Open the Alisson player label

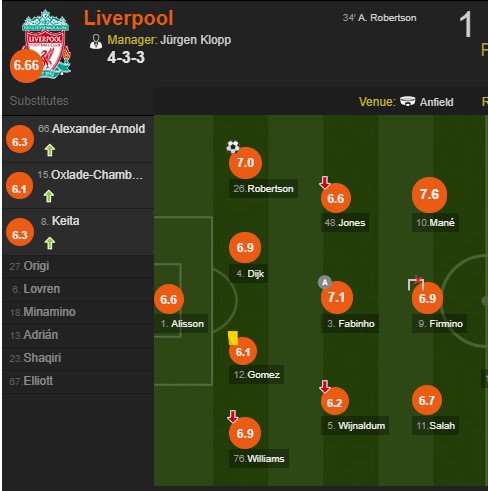pyautogui.click(x=182, y=324)
